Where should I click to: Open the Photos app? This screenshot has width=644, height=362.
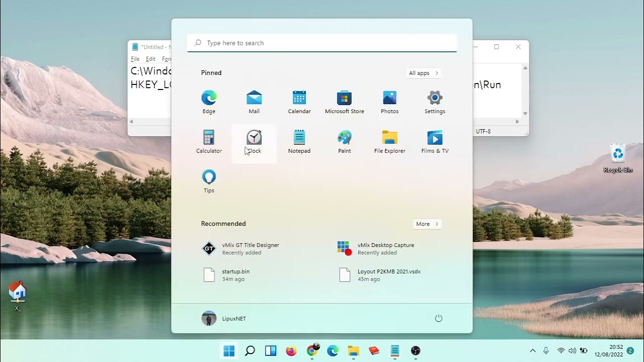[x=390, y=102]
